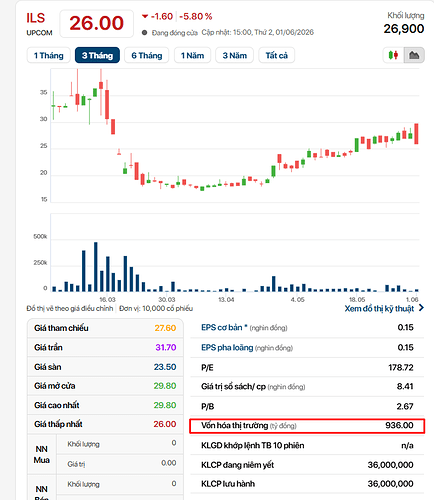Click the tallest volume bar
The image size is (434, 500).
click(96, 267)
